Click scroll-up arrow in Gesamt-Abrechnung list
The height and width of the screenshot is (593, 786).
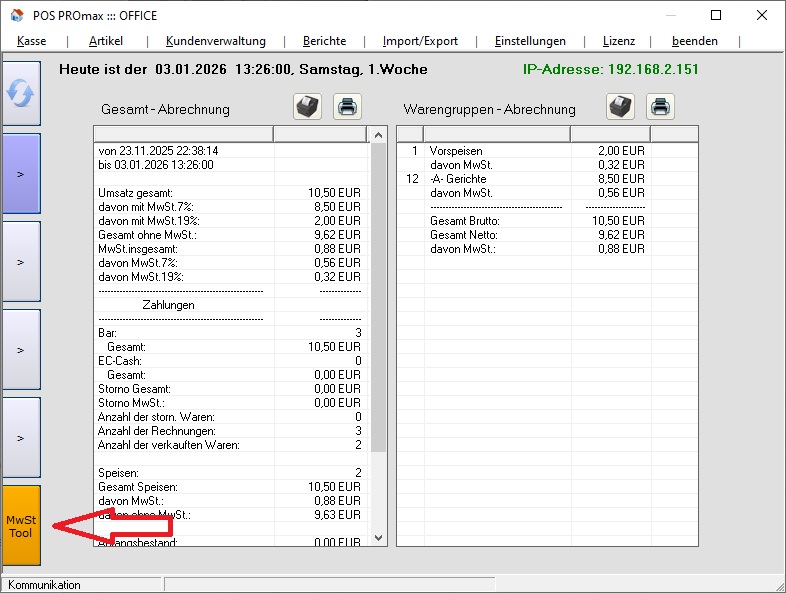coord(378,135)
